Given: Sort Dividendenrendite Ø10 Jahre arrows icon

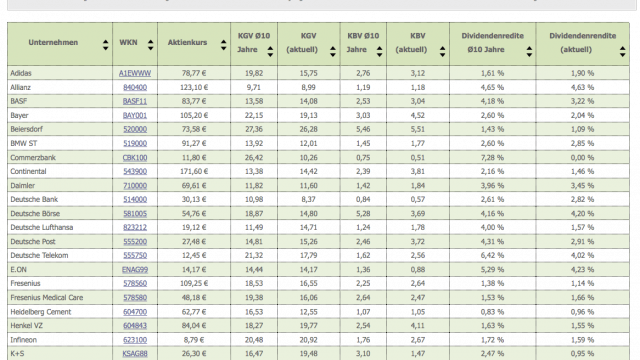Looking at the screenshot, I should click(x=529, y=51).
